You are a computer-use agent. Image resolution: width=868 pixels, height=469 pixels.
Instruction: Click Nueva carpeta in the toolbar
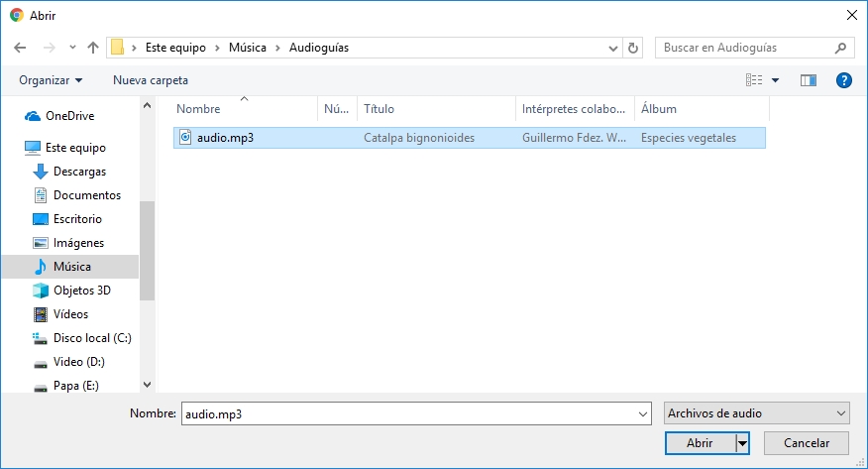tap(151, 80)
